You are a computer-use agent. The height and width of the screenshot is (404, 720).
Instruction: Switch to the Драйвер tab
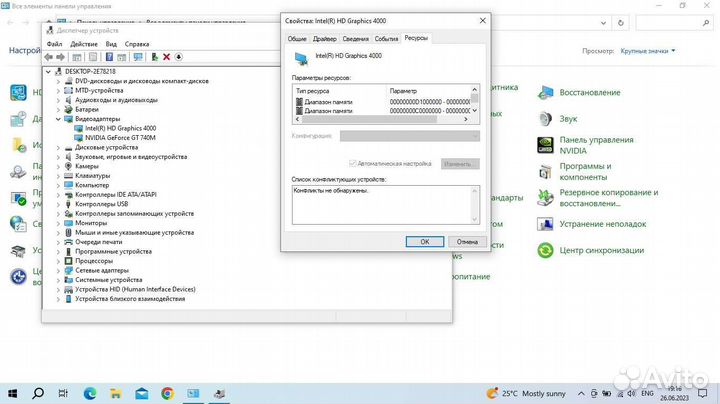coord(325,39)
